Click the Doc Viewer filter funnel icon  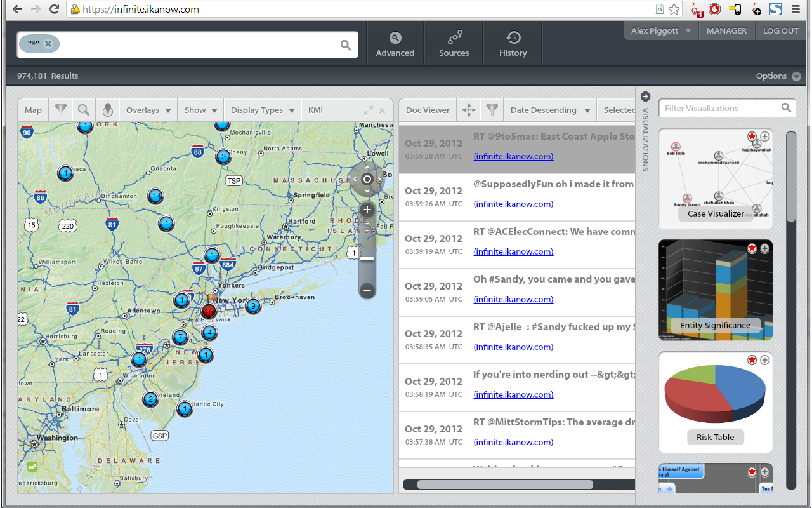click(492, 110)
